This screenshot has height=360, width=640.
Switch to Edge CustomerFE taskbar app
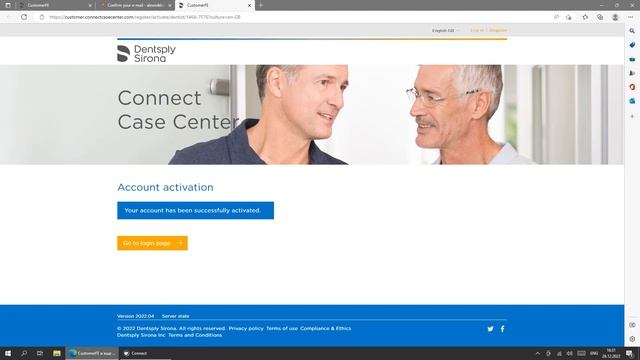click(92, 353)
